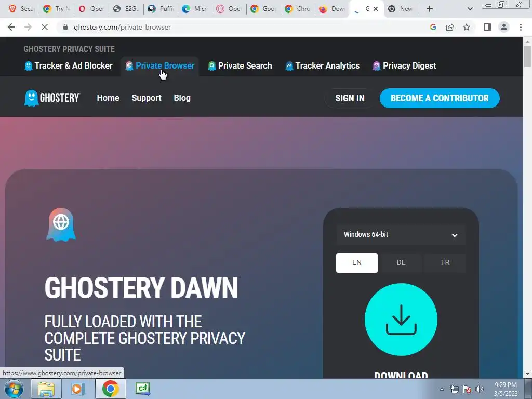532x399 pixels.
Task: Switch to the 'Goo' Chrome tab
Action: point(263,9)
